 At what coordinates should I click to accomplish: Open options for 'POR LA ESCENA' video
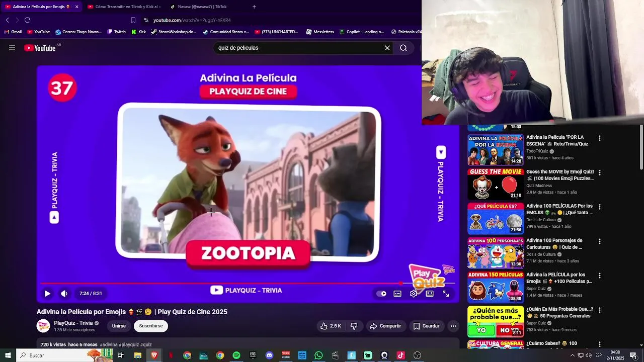599,138
